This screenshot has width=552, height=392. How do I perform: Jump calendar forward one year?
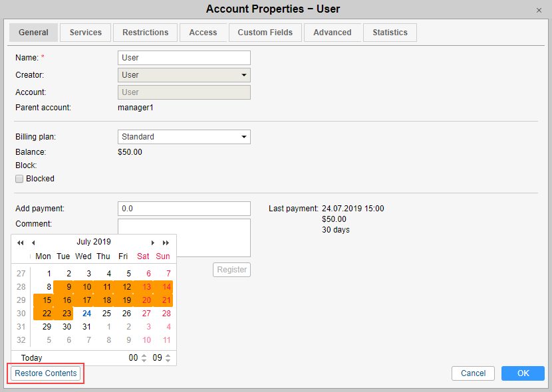[x=166, y=243]
